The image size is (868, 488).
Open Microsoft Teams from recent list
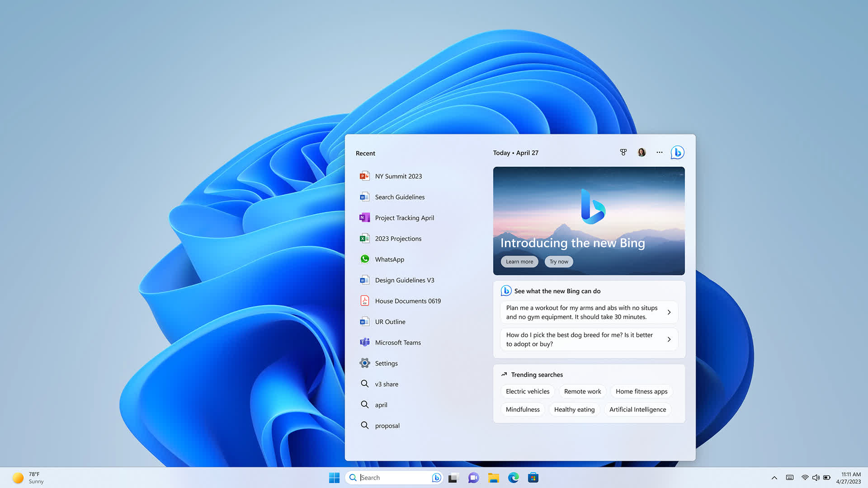pyautogui.click(x=398, y=342)
